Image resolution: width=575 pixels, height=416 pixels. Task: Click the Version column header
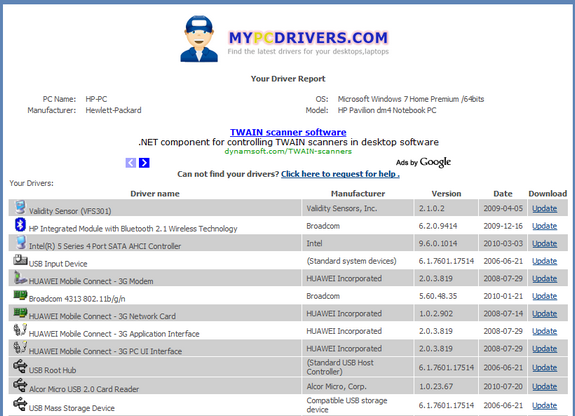pos(446,194)
